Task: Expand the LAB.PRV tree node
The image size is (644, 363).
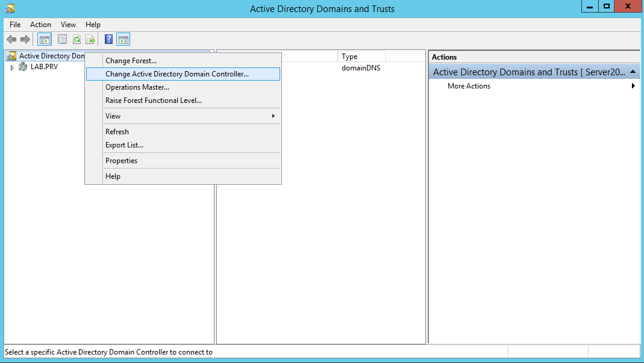Action: [x=12, y=67]
